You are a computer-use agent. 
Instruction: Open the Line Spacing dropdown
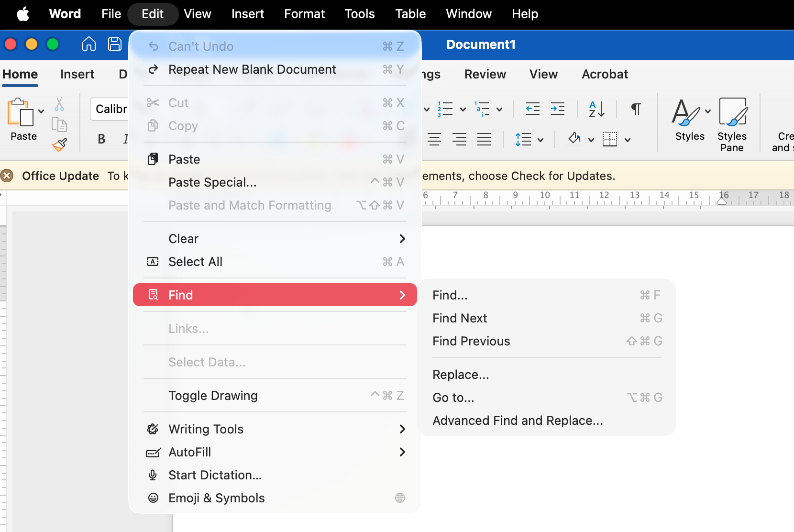point(541,139)
